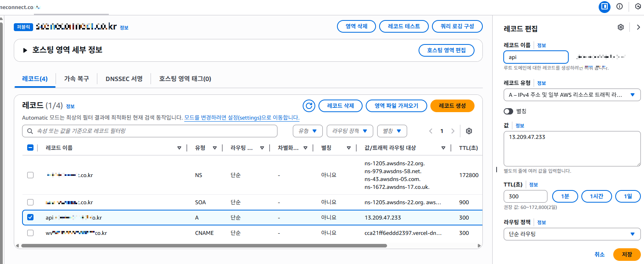Screen dimensions: 644x264
Task: Go to the next records page arrow
Action: 453,131
